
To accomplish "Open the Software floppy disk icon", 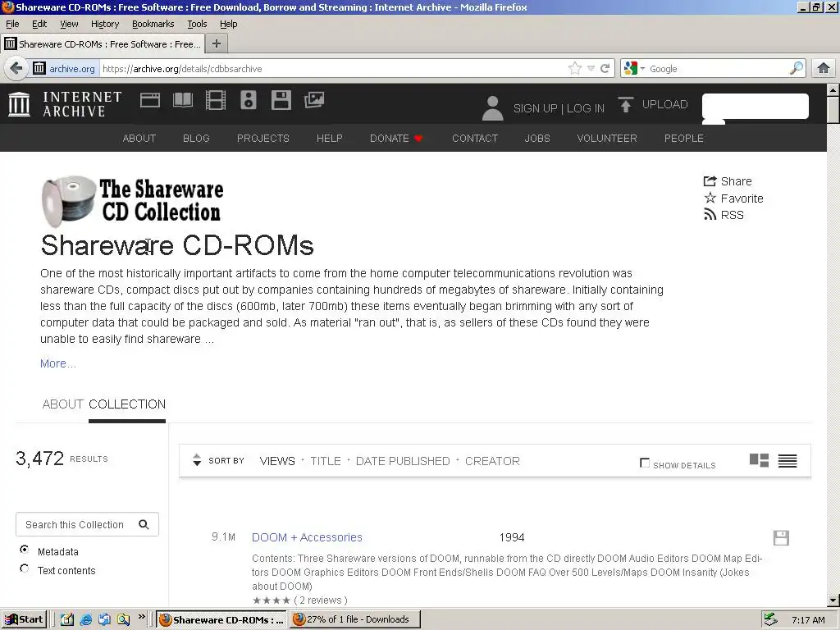I will (x=281, y=100).
